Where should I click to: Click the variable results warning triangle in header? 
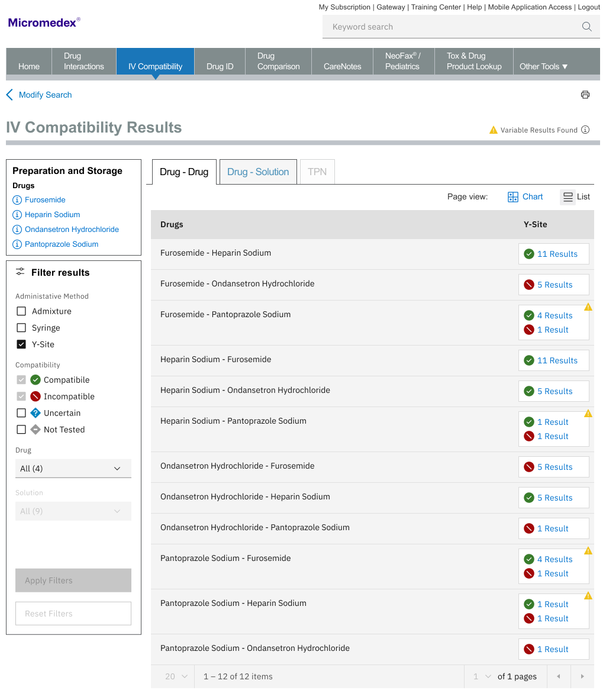pos(493,130)
